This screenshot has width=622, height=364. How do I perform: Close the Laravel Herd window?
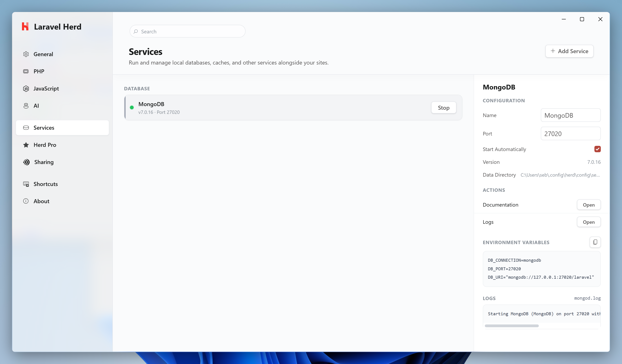point(600,19)
